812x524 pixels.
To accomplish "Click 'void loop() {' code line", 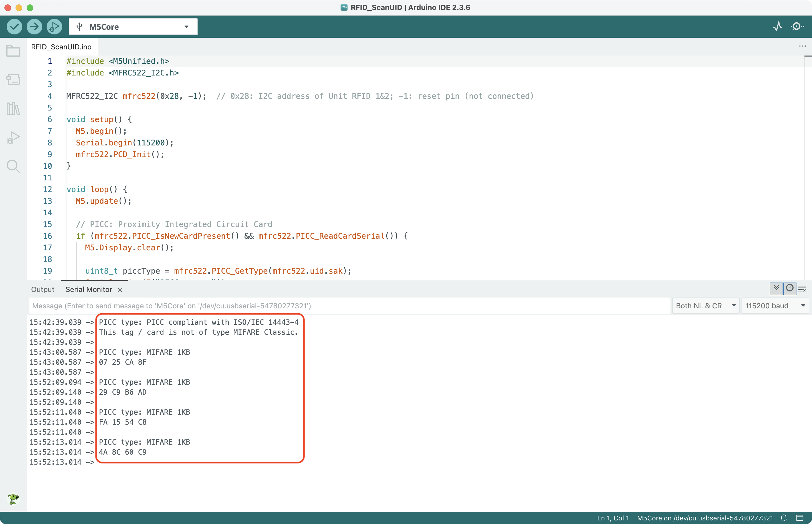I will pyautogui.click(x=97, y=189).
